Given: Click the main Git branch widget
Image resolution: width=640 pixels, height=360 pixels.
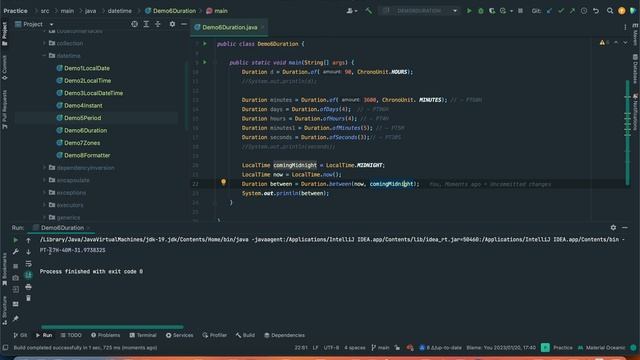Looking at the screenshot, I should (x=380, y=348).
